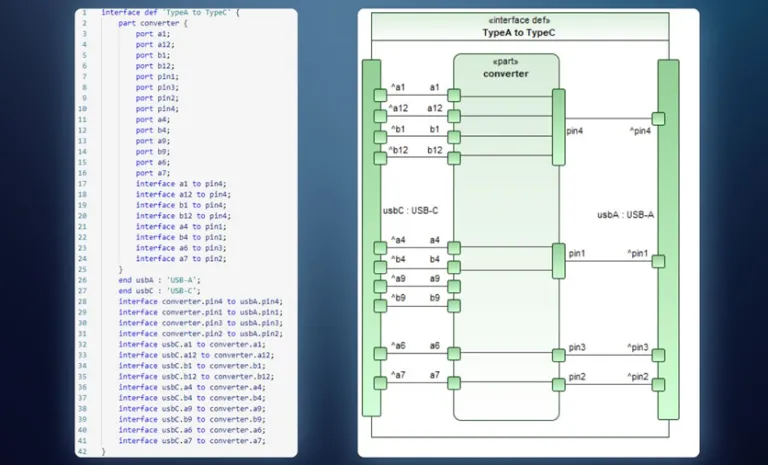
Task: Click the 'interface a1 to pin4' code line
Action: point(180,184)
